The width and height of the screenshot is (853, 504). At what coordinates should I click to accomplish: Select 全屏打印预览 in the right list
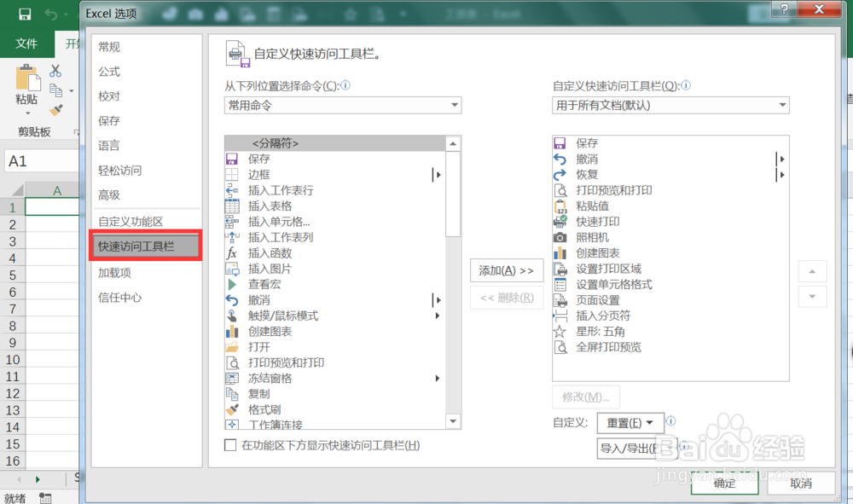670,347
